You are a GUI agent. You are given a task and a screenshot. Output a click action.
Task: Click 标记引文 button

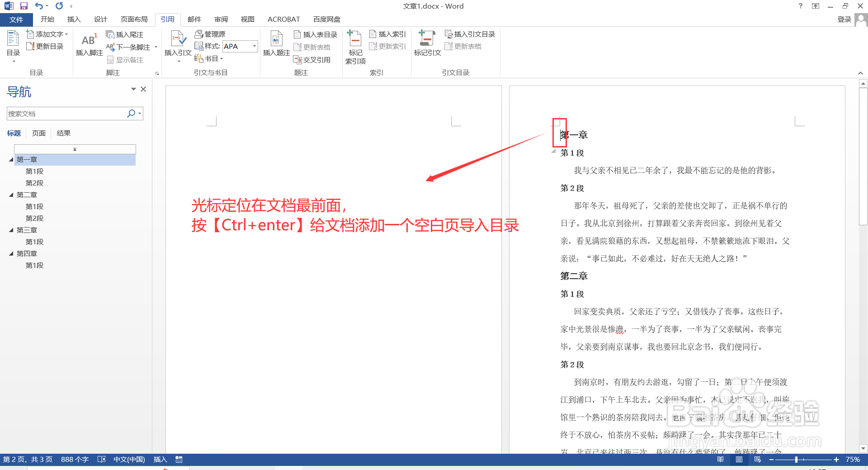(427, 44)
